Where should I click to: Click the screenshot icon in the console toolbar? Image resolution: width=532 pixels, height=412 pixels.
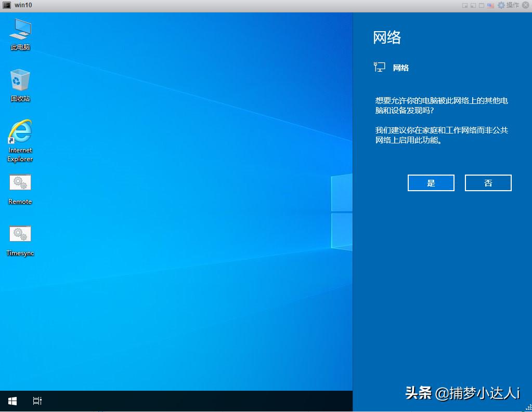click(x=473, y=5)
